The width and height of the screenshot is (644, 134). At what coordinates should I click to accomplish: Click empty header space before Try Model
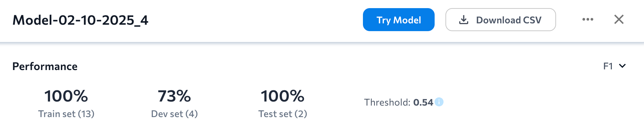[x=254, y=20]
